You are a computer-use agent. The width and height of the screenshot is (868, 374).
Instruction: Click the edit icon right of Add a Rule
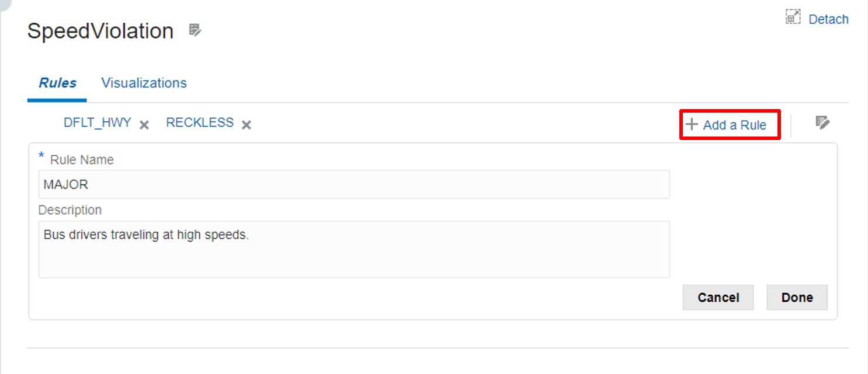coord(822,123)
